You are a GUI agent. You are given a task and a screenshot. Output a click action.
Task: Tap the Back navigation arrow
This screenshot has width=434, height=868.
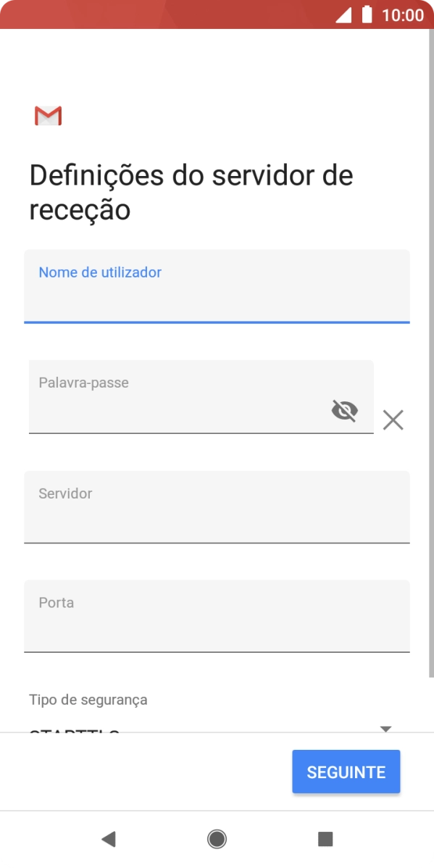coord(109,839)
